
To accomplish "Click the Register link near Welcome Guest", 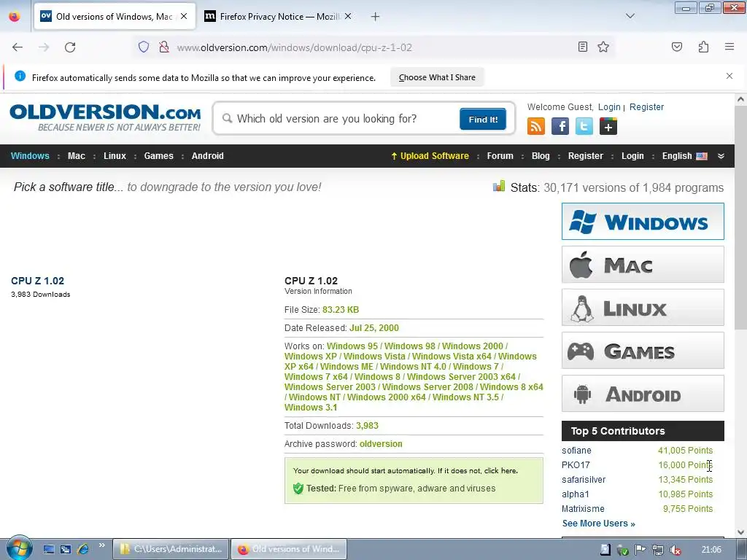I will (646, 107).
